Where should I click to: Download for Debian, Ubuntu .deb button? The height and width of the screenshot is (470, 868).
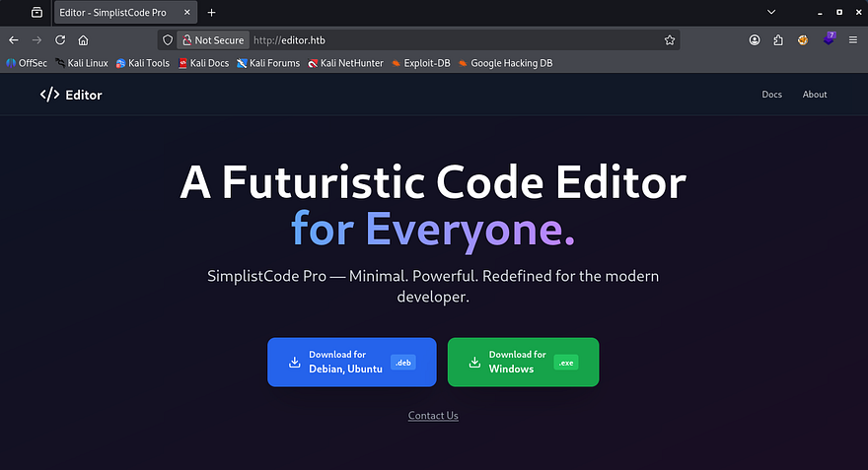pos(351,362)
